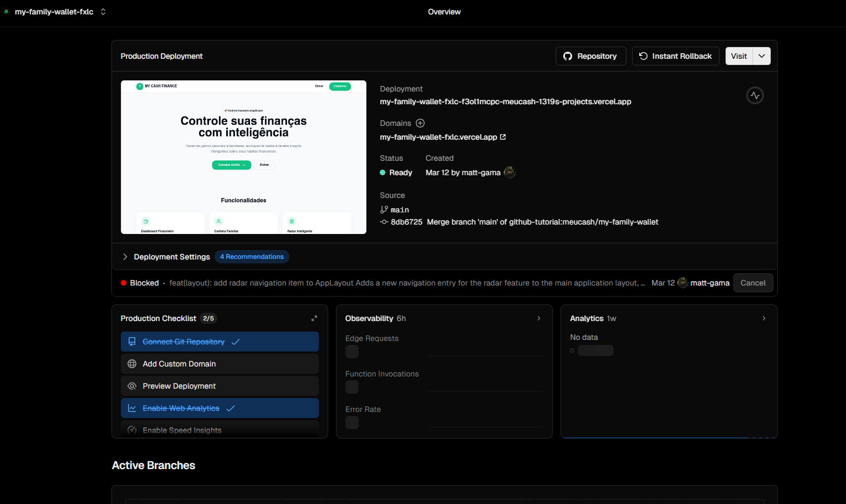Screen dimensions: 846x504
Task: Click matt-gama avatar in the Blocked row
Action: click(683, 283)
